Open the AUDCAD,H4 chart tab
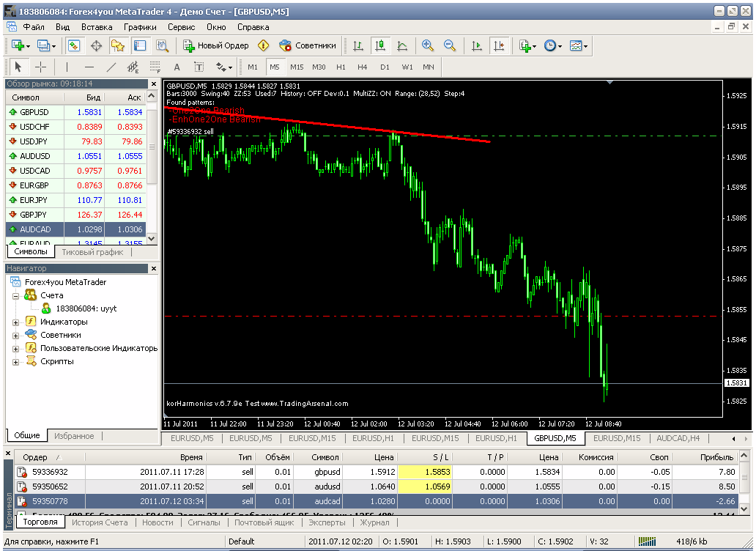The width and height of the screenshot is (756, 551). pos(678,438)
